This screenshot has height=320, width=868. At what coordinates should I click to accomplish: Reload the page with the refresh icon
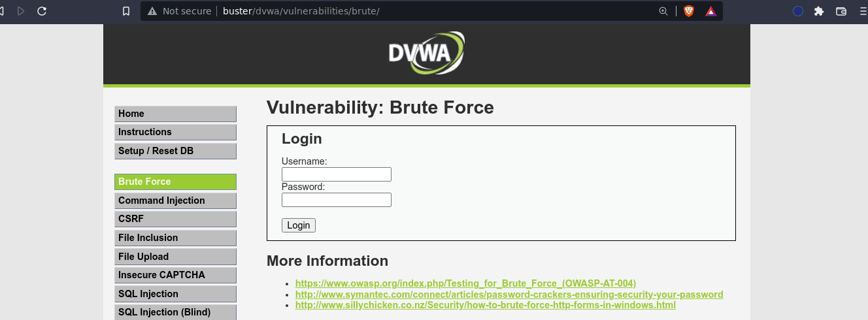(42, 11)
